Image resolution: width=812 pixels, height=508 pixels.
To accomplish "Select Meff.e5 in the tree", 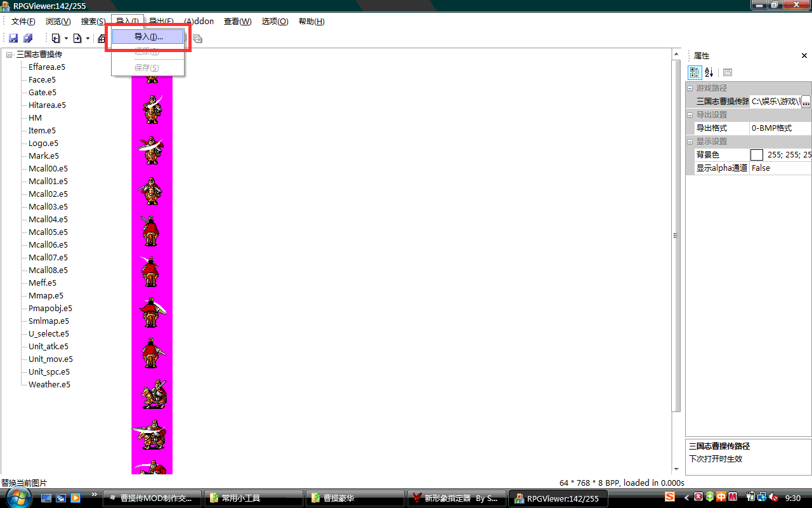I will (43, 283).
